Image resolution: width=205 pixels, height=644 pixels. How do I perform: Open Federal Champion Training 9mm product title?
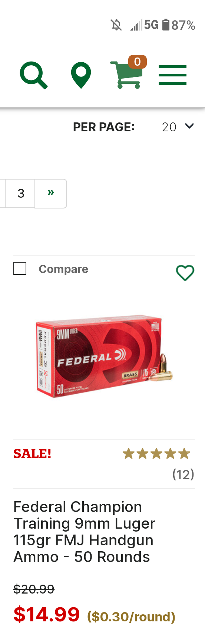85,532
